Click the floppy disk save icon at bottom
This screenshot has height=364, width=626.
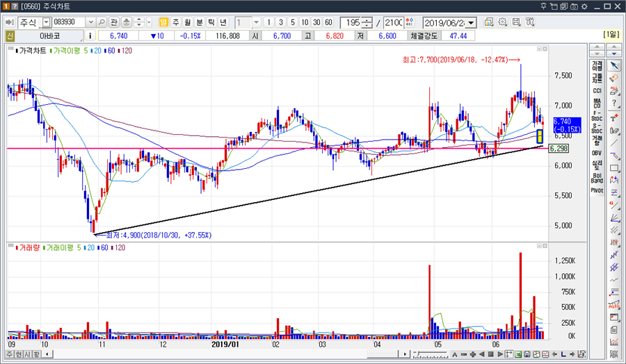pyautogui.click(x=527, y=354)
